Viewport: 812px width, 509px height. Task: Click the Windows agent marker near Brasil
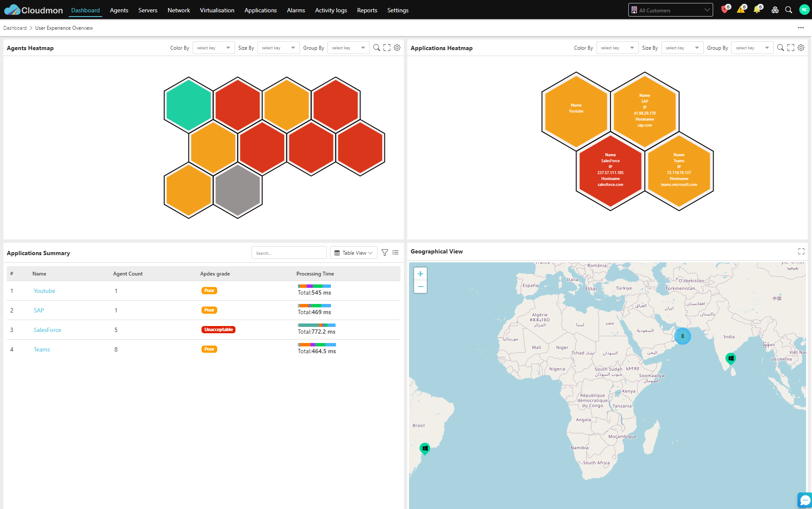(425, 449)
